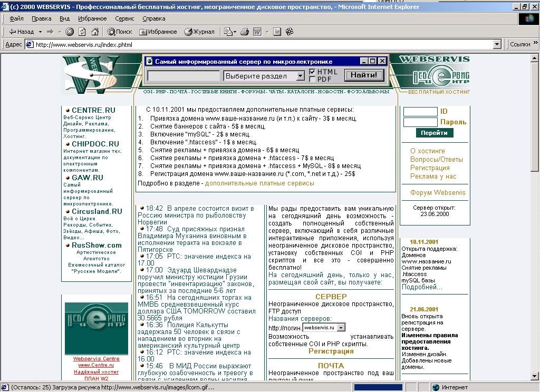
Task: Refresh the page using the toolbar Refresh icon
Action: pos(82,32)
